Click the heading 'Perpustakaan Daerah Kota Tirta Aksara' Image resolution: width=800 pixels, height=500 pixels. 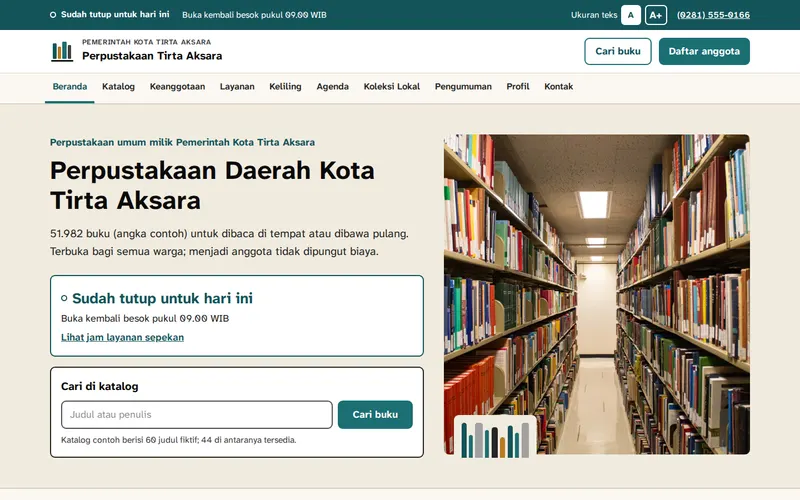(x=212, y=185)
